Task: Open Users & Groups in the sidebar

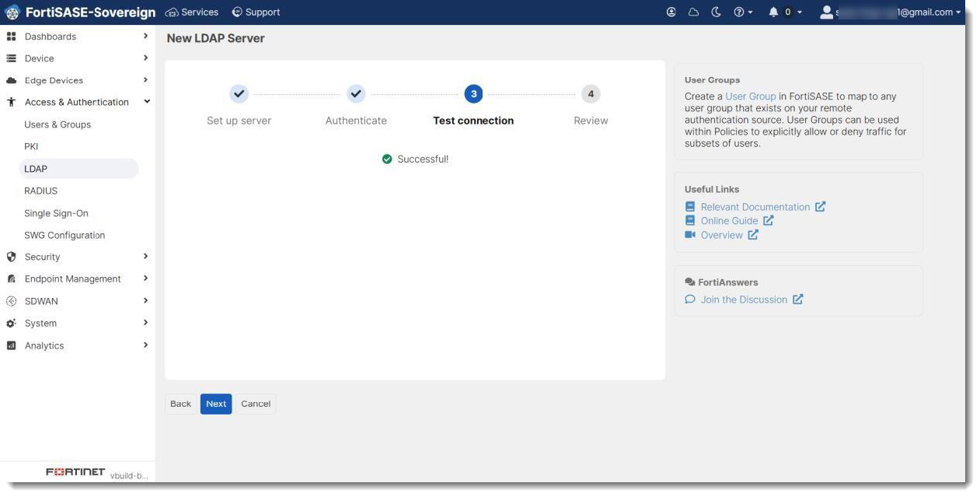Action: [x=58, y=124]
